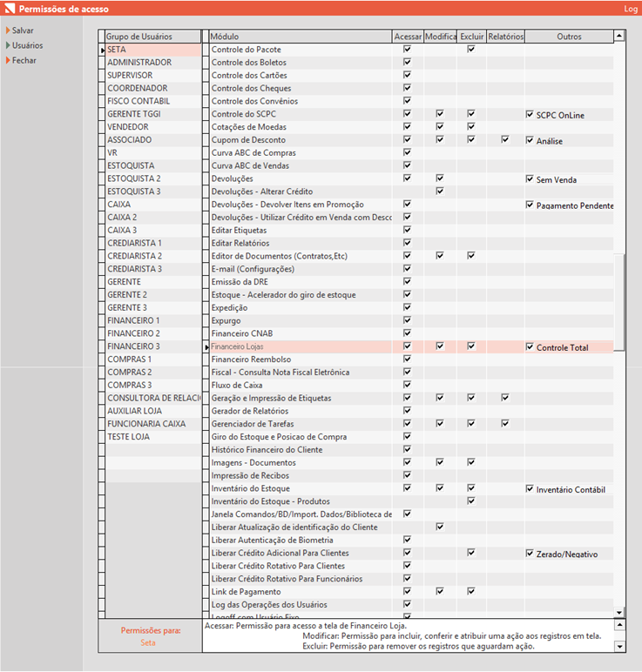
Task: Toggle Modificar for Cotações de Moedas
Action: [x=440, y=126]
